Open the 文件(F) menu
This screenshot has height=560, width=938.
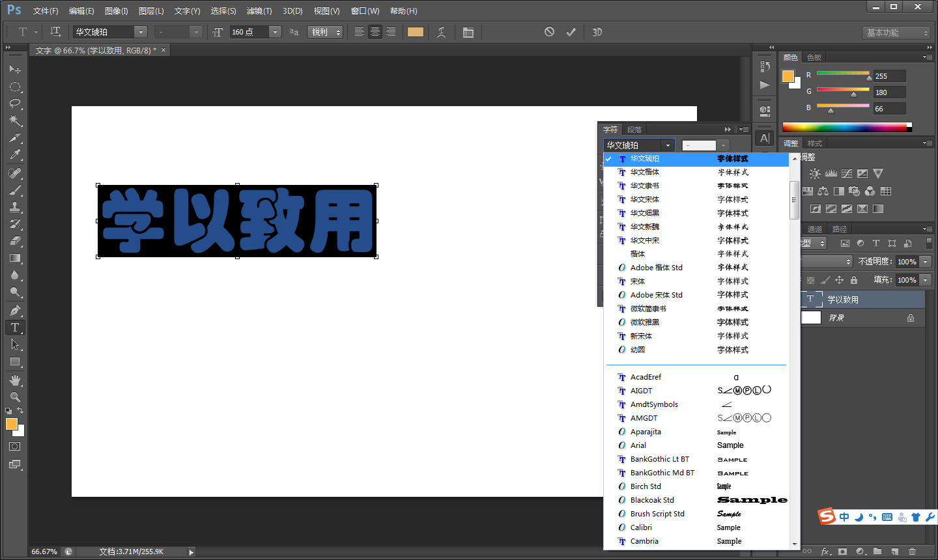[x=46, y=11]
